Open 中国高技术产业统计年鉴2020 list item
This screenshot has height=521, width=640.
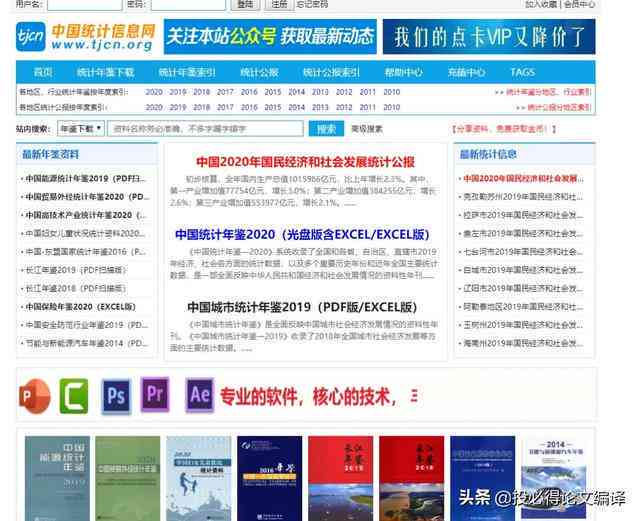tap(85, 215)
